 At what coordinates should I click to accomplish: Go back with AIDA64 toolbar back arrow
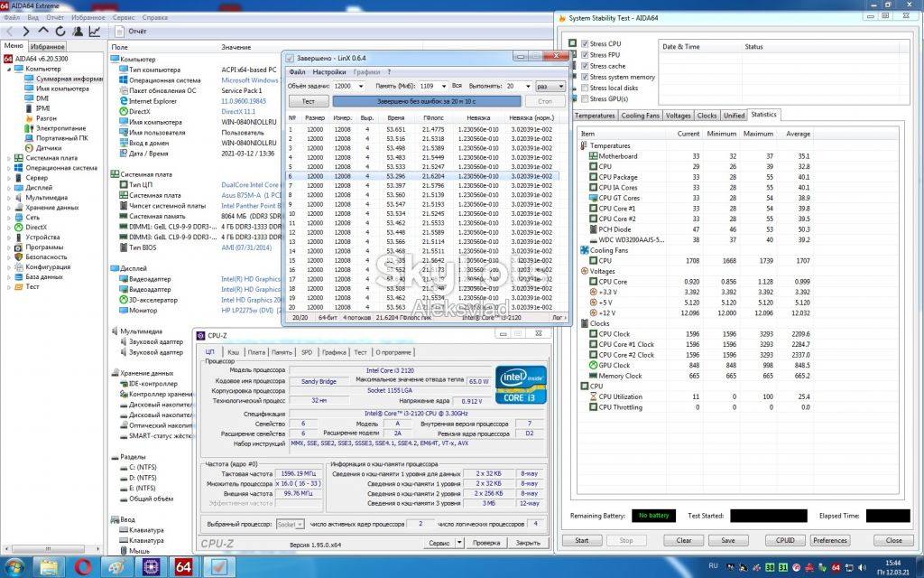(x=9, y=32)
